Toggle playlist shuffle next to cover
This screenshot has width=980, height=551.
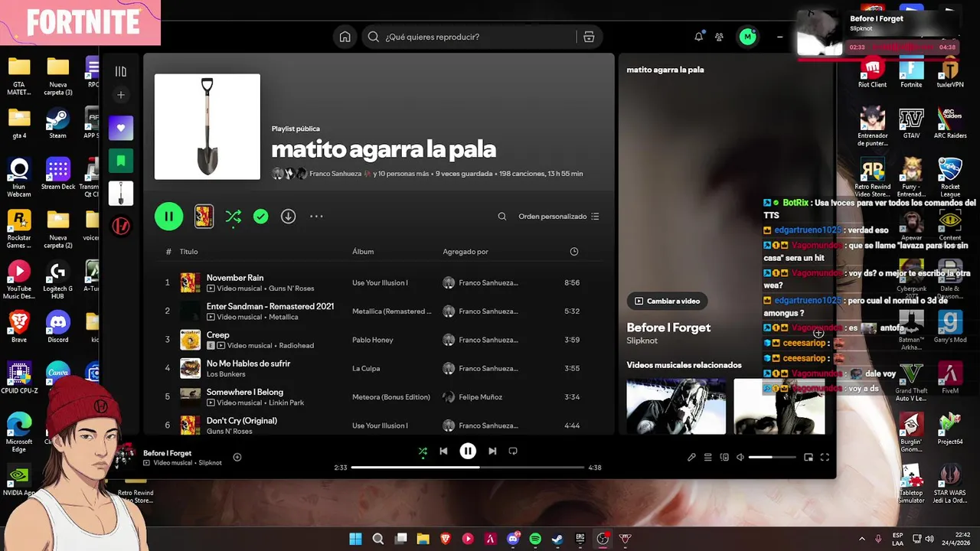pyautogui.click(x=234, y=217)
